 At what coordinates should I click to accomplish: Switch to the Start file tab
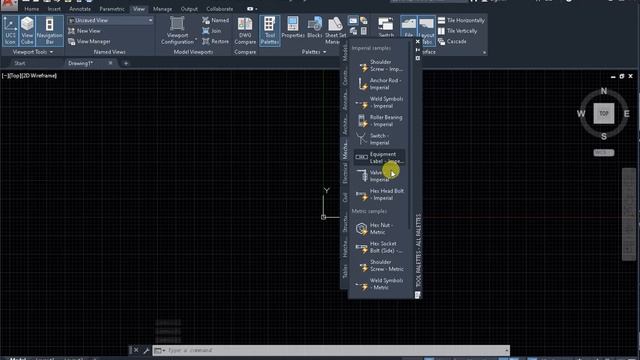pos(20,63)
